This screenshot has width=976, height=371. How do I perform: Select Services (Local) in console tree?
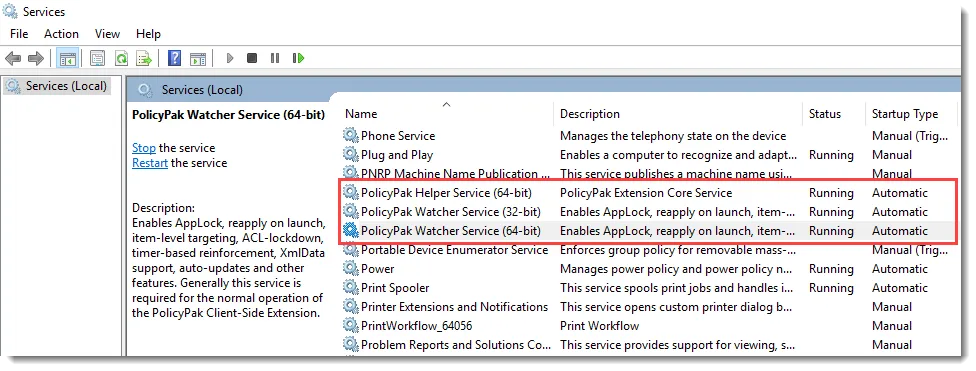tap(66, 86)
